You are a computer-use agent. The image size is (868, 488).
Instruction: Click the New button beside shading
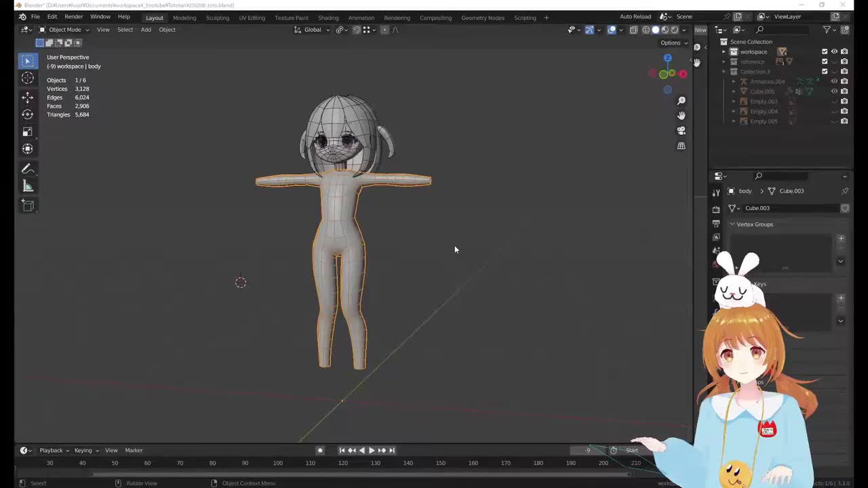(x=701, y=30)
